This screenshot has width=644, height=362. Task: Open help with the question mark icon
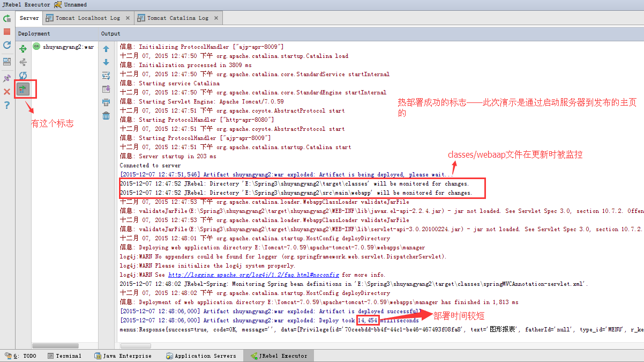(x=7, y=105)
